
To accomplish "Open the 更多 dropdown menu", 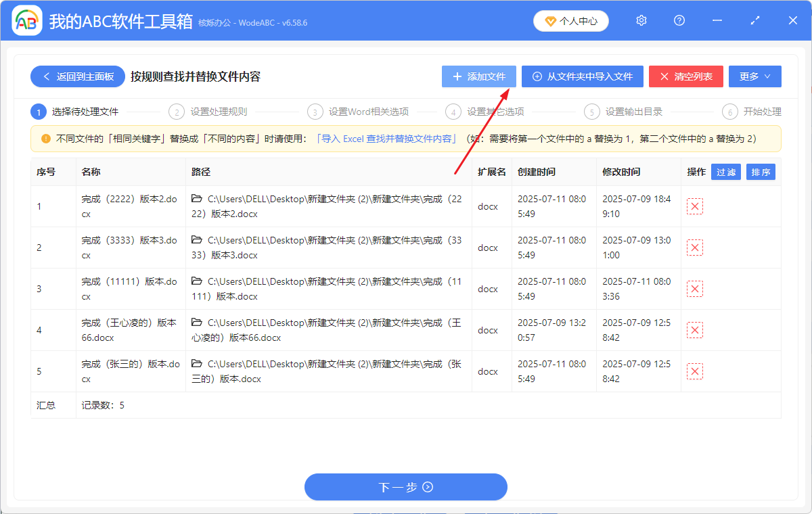I will click(x=754, y=76).
